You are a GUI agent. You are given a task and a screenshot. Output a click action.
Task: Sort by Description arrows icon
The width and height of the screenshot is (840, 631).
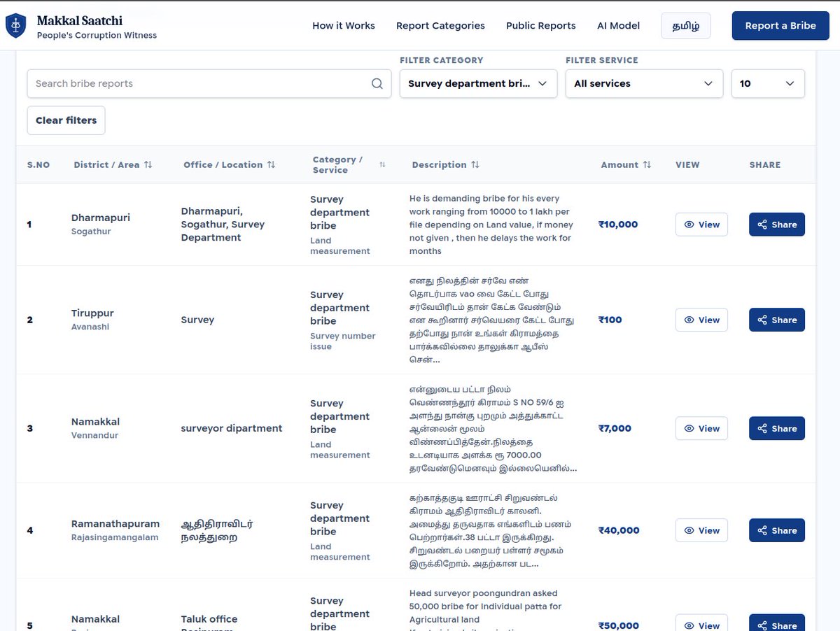[x=475, y=165]
